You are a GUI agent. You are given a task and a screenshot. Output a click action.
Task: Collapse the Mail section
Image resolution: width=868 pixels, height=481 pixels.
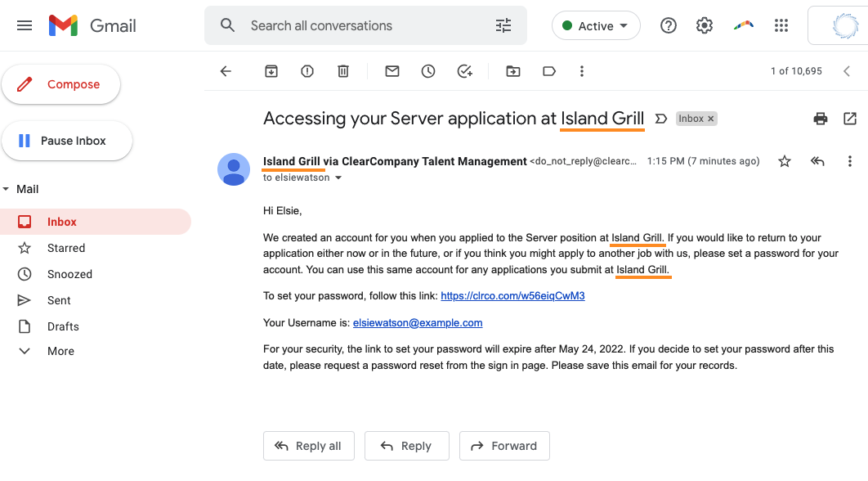[6, 189]
